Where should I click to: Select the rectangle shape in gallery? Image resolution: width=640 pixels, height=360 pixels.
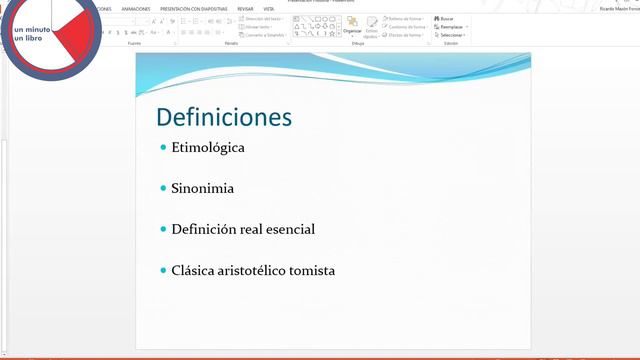pos(318,19)
